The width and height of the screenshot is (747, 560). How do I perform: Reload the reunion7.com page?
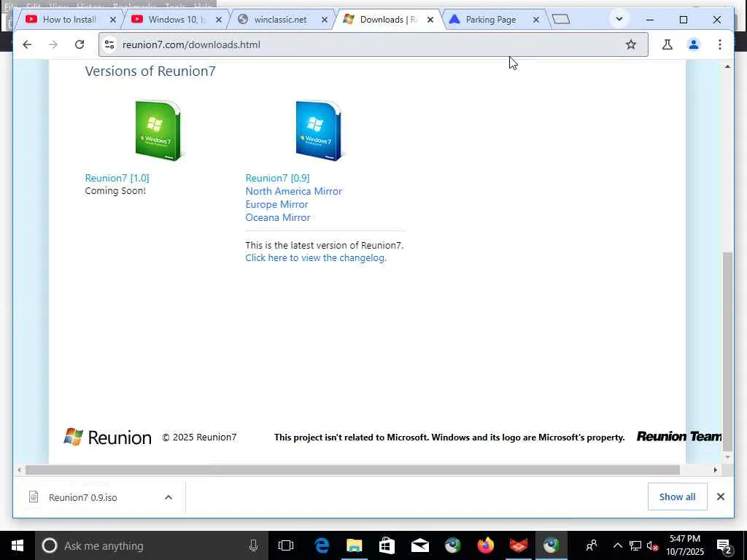pyautogui.click(x=80, y=44)
